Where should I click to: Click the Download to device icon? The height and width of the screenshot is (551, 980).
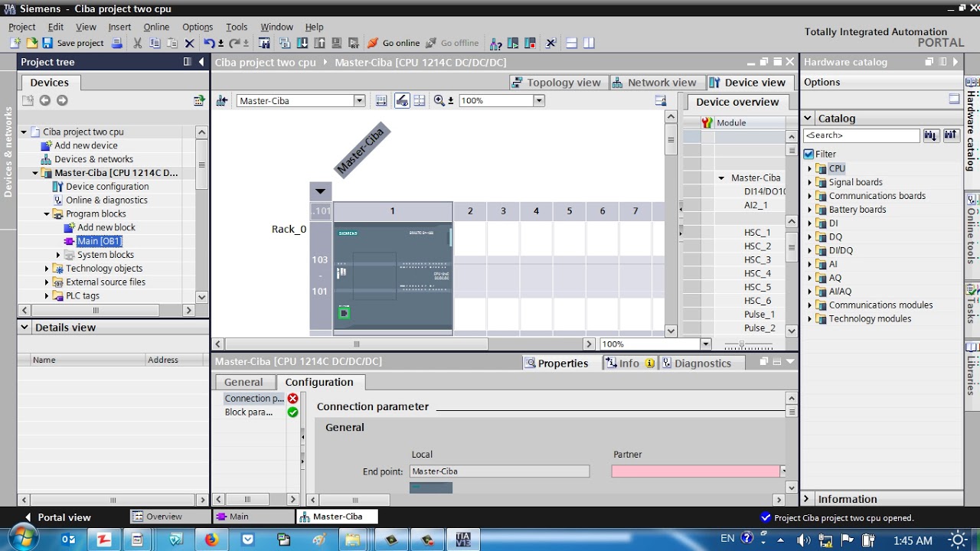point(302,44)
